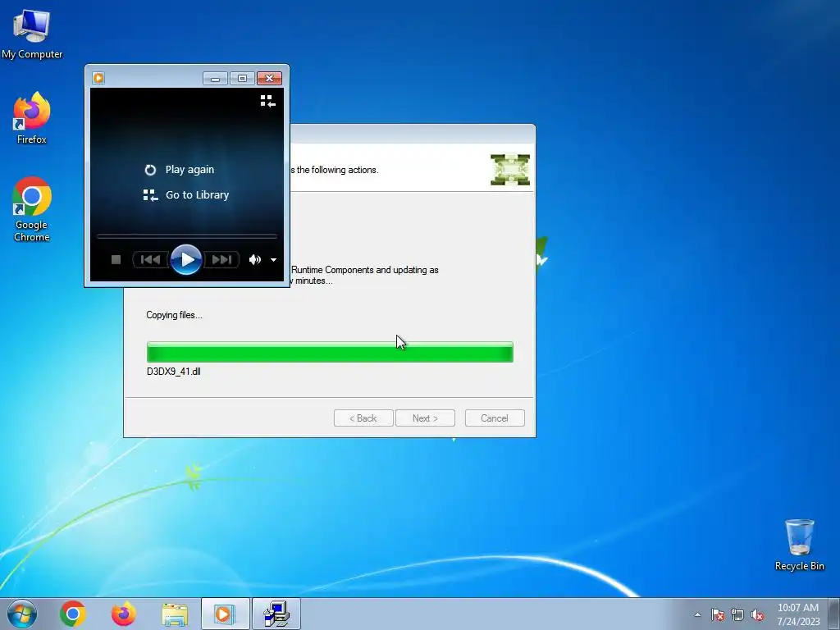This screenshot has height=630, width=840.
Task: Maximize the media player window
Action: point(242,79)
